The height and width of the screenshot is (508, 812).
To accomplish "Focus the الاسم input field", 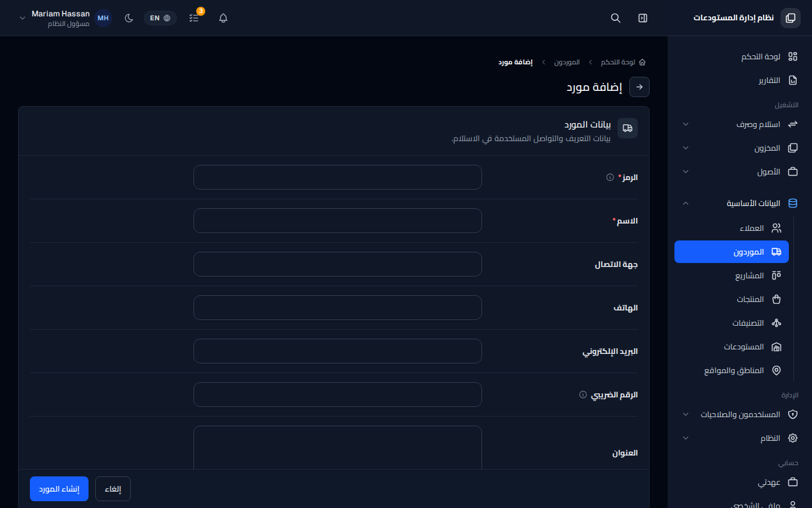I will (x=338, y=221).
